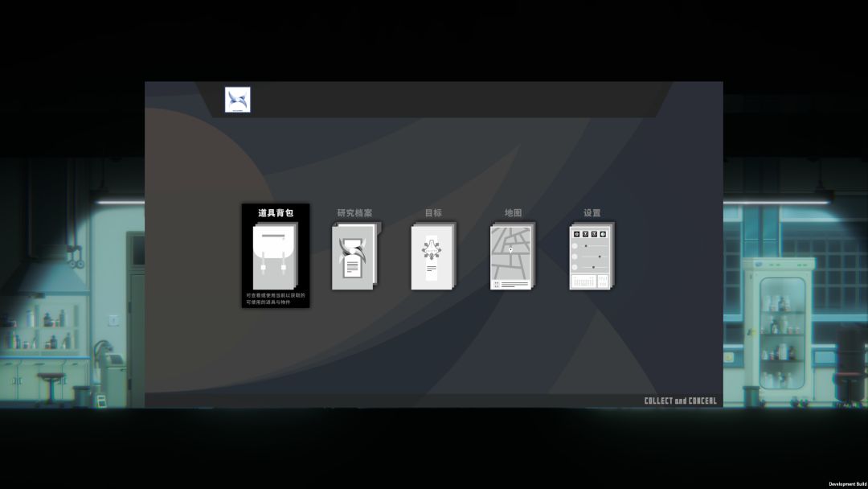Image resolution: width=868 pixels, height=489 pixels.
Task: Open the street map card icon
Action: tap(512, 257)
